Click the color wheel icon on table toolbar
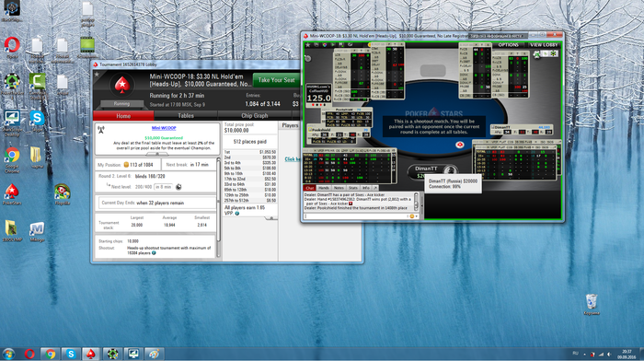This screenshot has height=361, width=644. 325,45
